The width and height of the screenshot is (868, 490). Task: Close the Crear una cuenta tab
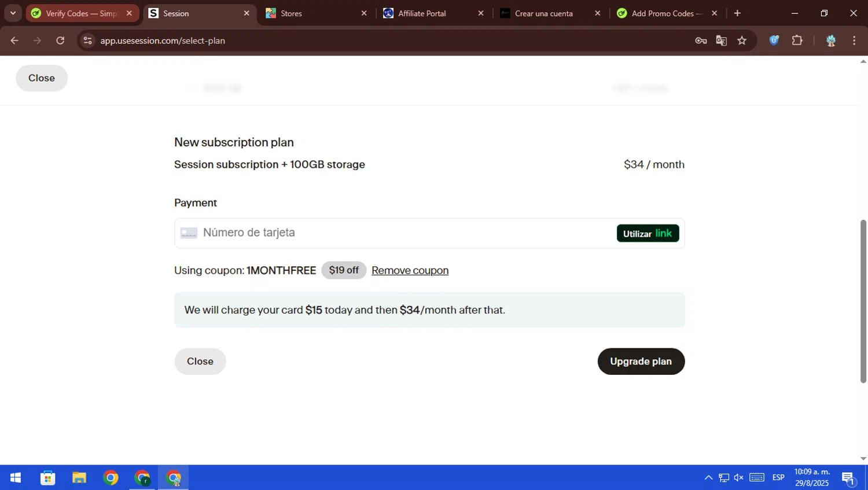click(598, 13)
